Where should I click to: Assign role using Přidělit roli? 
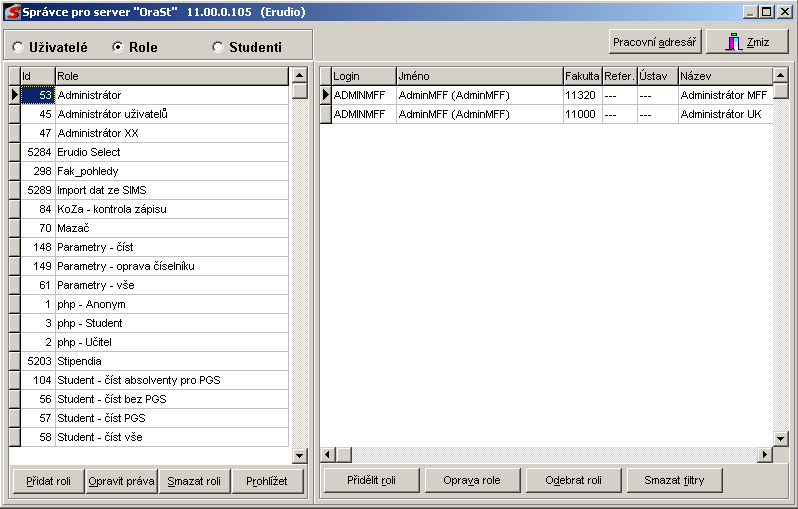[x=371, y=480]
